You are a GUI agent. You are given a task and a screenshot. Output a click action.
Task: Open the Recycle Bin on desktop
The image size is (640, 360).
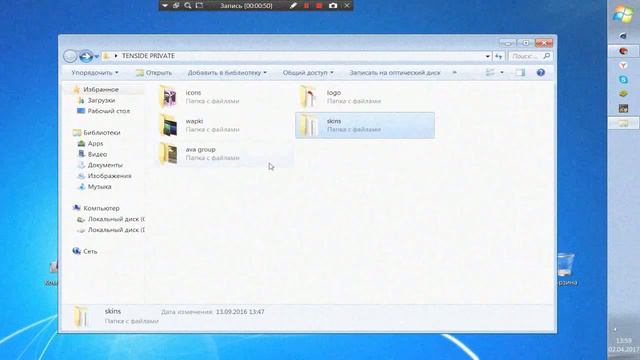(x=566, y=269)
